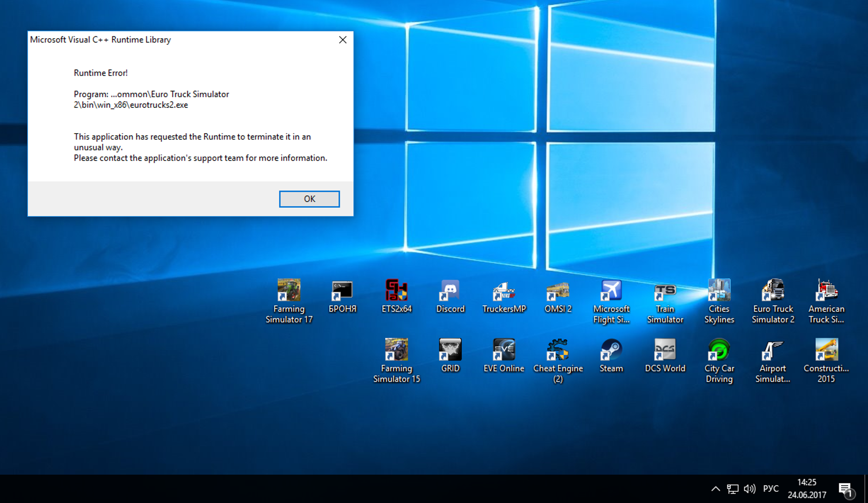Click the eurotrucks2.exe program path text
The height and width of the screenshot is (503, 868).
click(152, 100)
